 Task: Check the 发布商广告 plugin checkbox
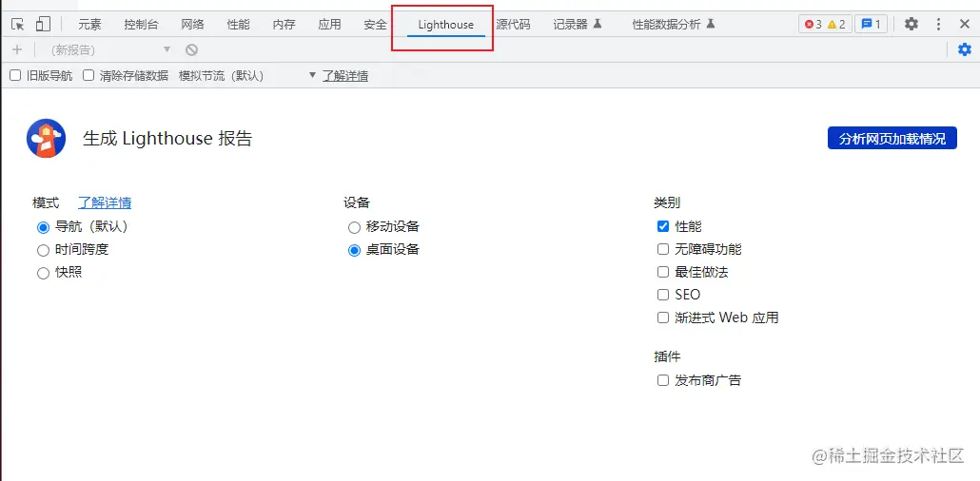[663, 380]
